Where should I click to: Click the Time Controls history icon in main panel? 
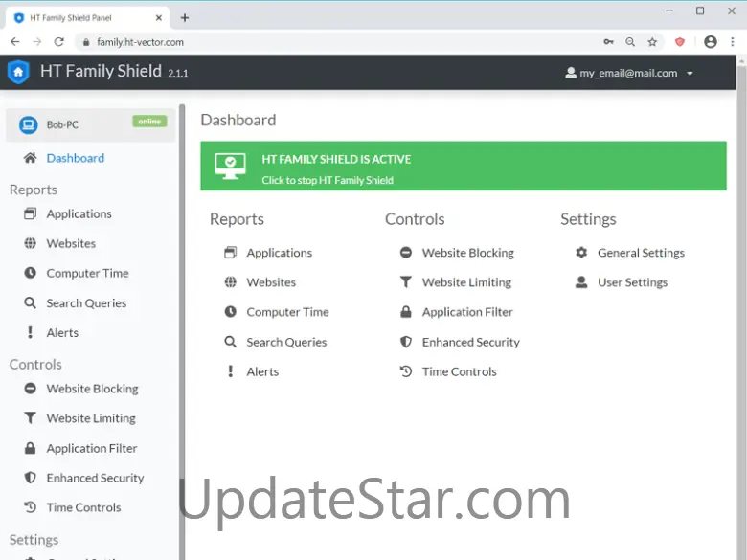point(406,371)
